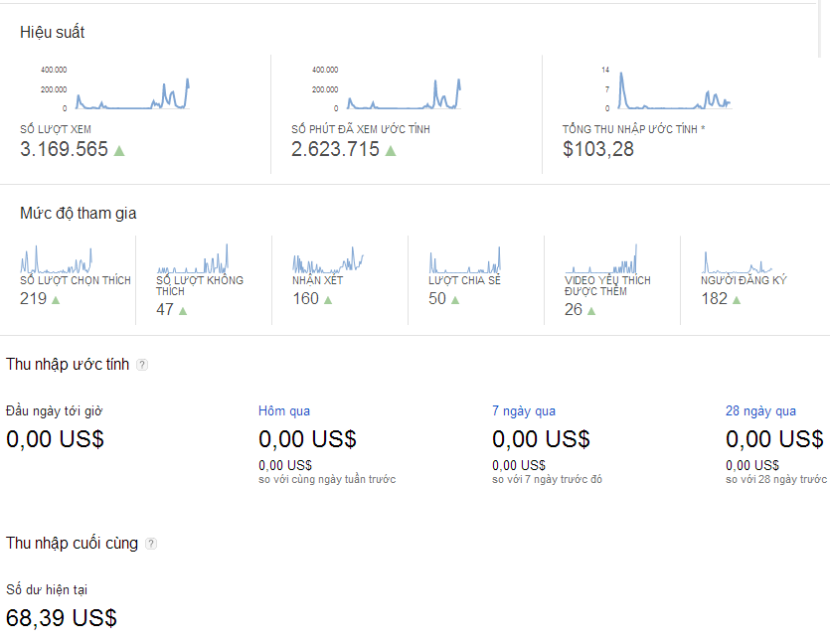This screenshot has height=644, width=830.
Task: Click TỔNG THU NHẬP ƯỚC TÍNH label
Action: (633, 129)
